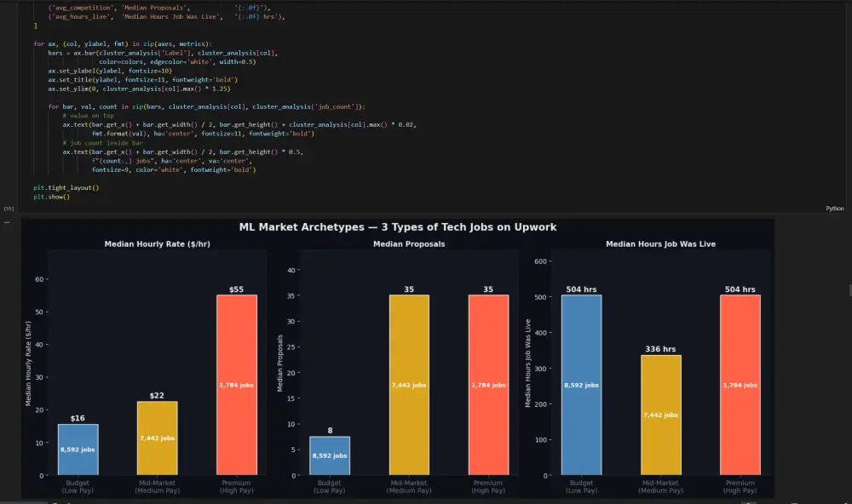852x504 pixels.
Task: Click the 'plt.show()' code line
Action: (52, 197)
